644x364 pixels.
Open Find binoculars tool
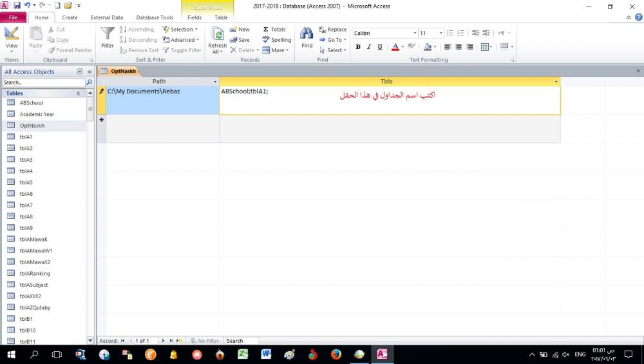[x=307, y=38]
